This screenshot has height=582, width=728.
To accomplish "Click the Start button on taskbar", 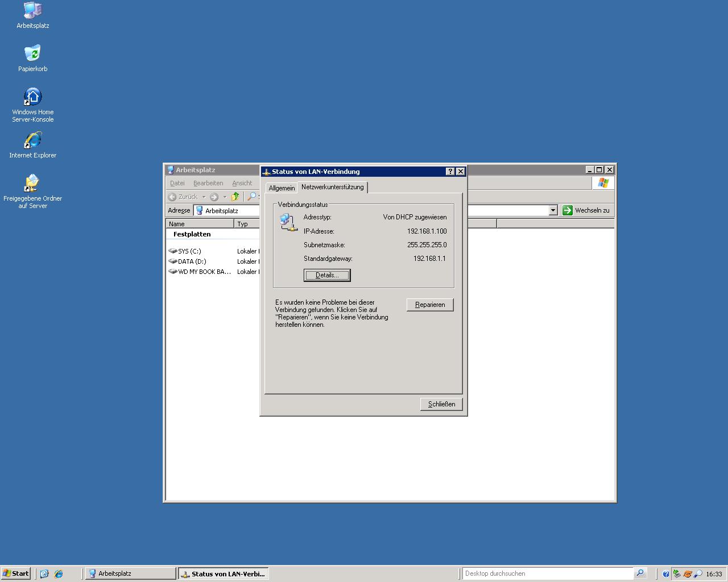I will coord(16,573).
